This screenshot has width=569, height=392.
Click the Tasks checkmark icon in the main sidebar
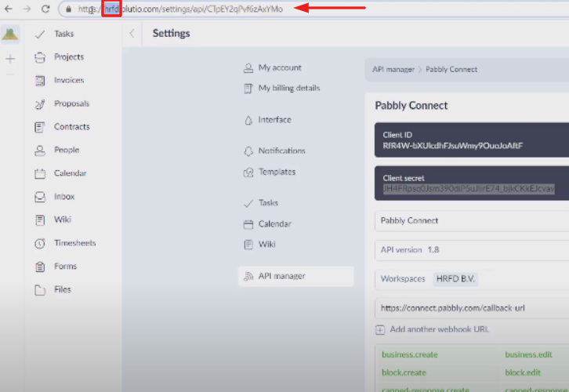[40, 34]
